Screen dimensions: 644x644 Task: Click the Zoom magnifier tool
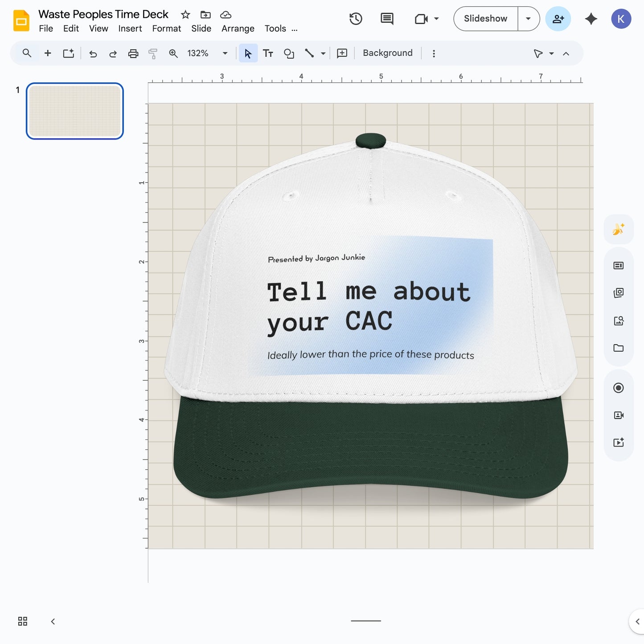coord(173,53)
